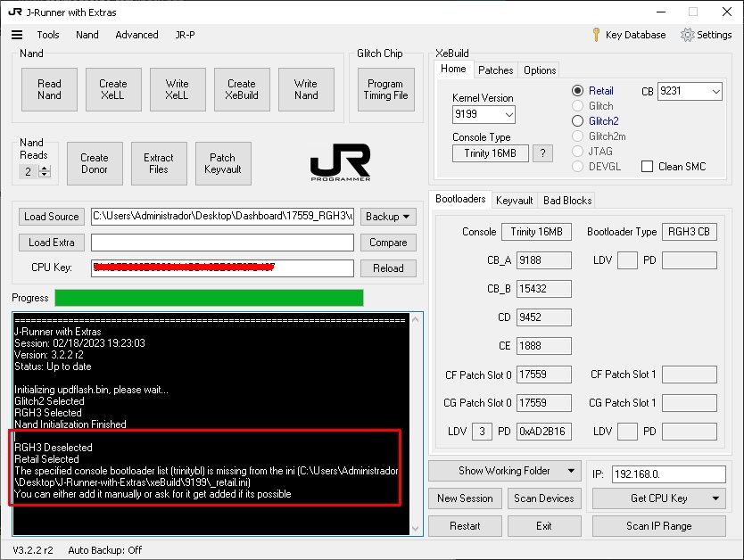Image resolution: width=744 pixels, height=560 pixels.
Task: Switch to the Bad Blocks tab
Action: click(567, 201)
